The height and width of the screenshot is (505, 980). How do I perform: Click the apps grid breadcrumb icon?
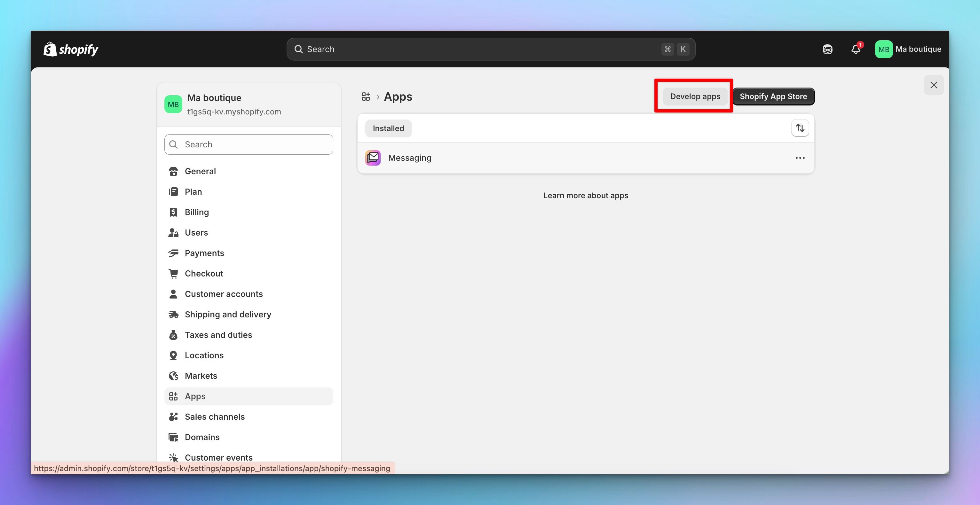coord(366,97)
